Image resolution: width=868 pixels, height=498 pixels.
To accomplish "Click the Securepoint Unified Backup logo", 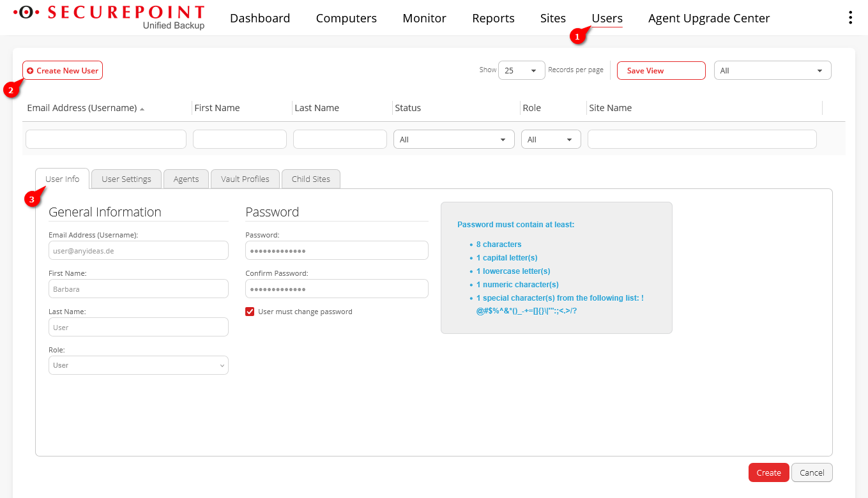I will 109,17.
